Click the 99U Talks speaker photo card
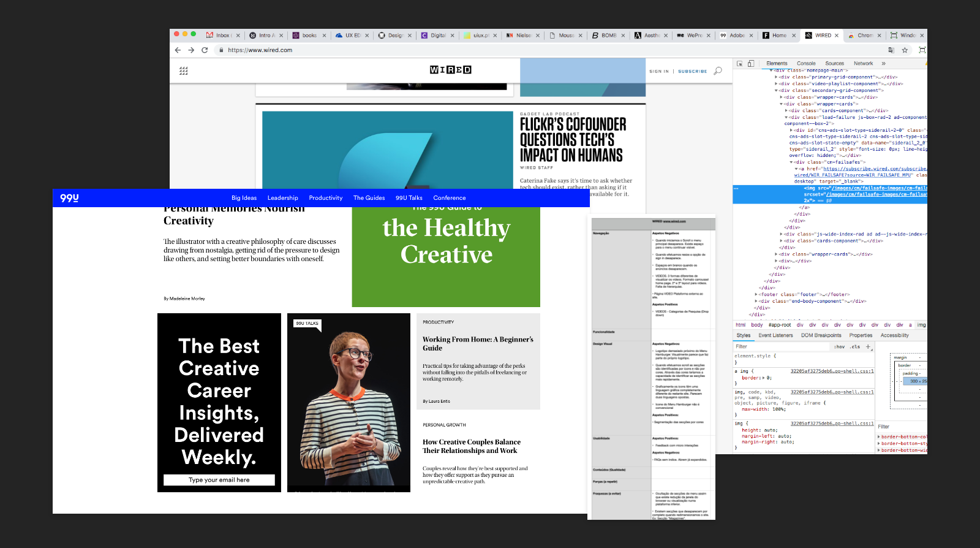Image resolution: width=980 pixels, height=548 pixels. click(x=349, y=403)
